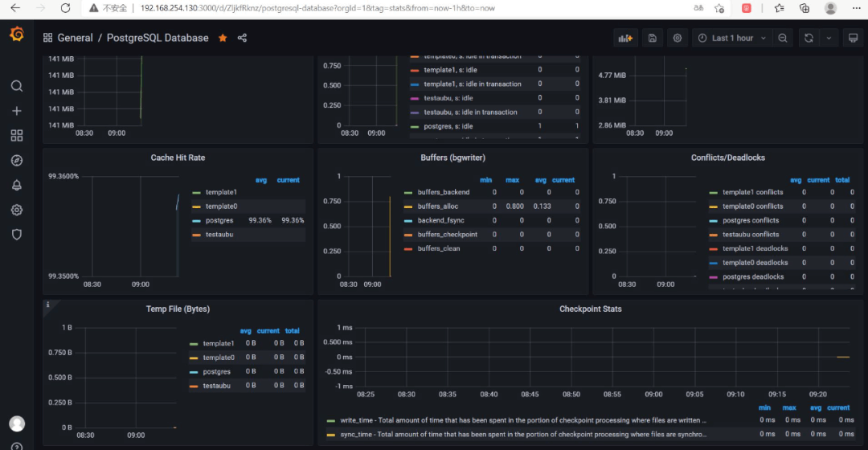Open the Grafana home logo

point(17,35)
